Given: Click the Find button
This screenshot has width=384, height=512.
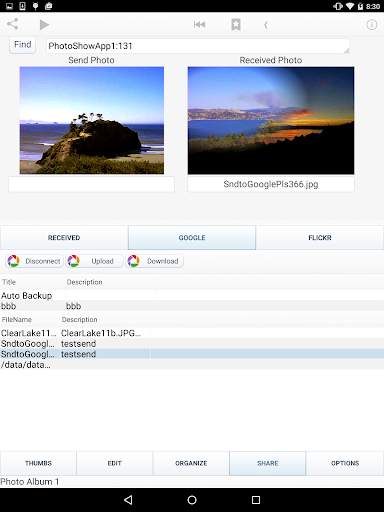Looking at the screenshot, I should tap(23, 45).
